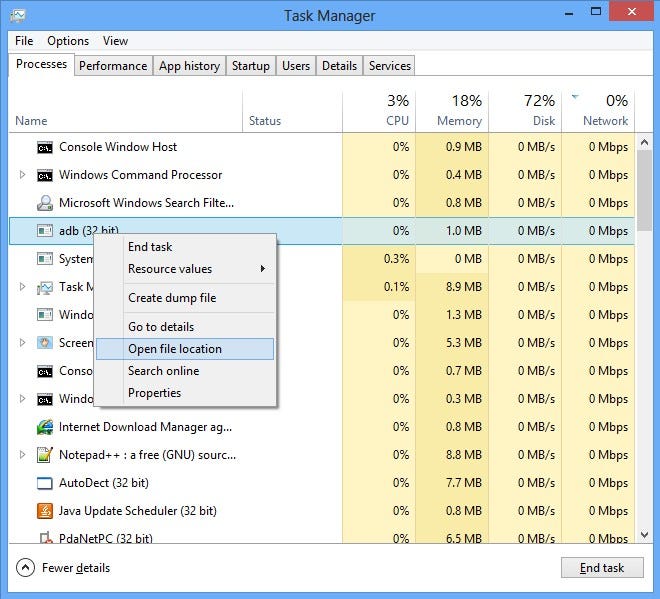The image size is (660, 599).
Task: Click the Screen process icon
Action: tap(45, 343)
